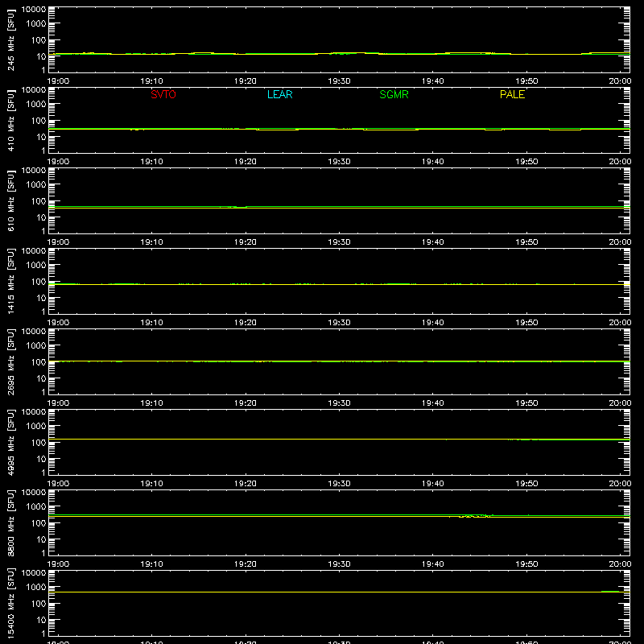Click the green SGMR station label
Image resolution: width=644 pixels, height=644 pixels.
pyautogui.click(x=394, y=94)
